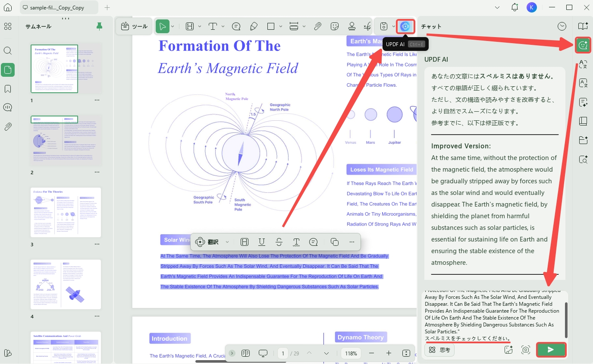This screenshot has height=364, width=593.
Task: Open the bookmark panel in left sidebar
Action: pos(8,89)
